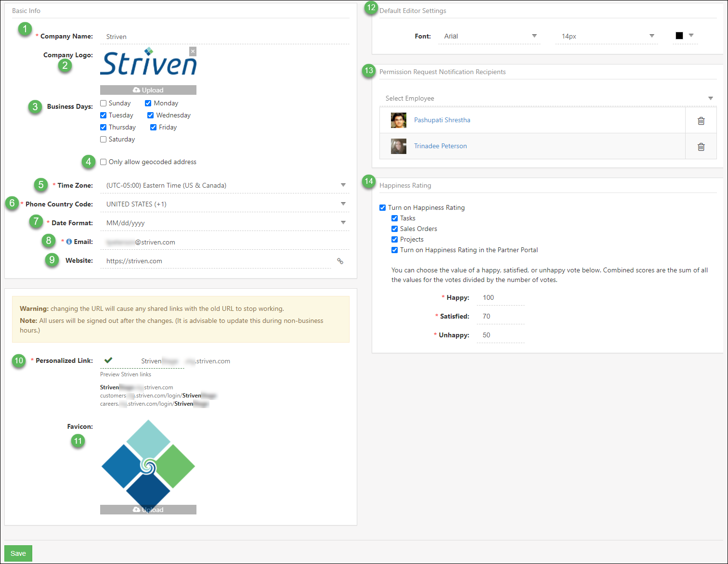Click the Email input field
728x564 pixels.
click(225, 242)
